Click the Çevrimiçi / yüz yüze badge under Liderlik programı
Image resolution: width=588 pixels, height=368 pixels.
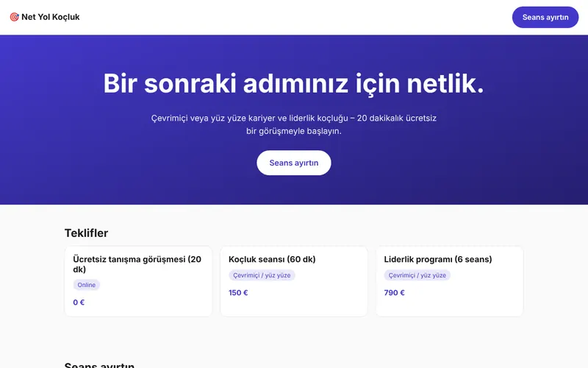click(x=417, y=275)
